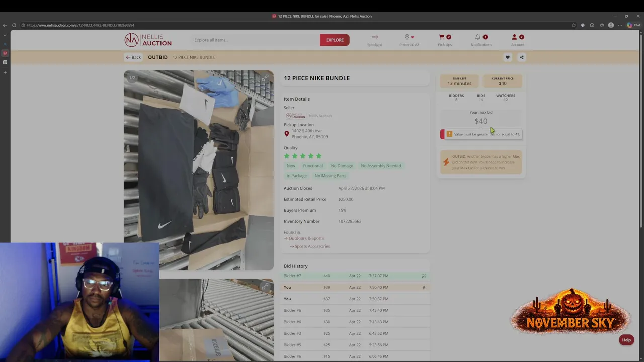Click the inventory number 1072283563

(x=350, y=221)
